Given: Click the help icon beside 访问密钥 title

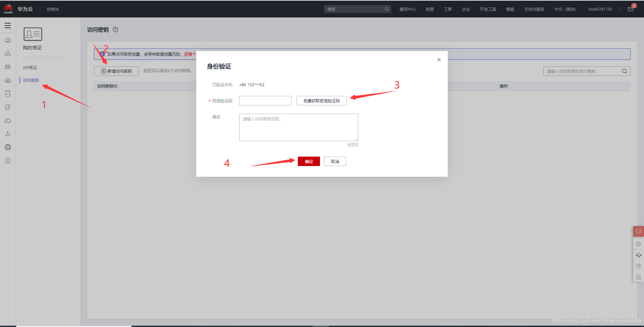Looking at the screenshot, I should coord(115,30).
